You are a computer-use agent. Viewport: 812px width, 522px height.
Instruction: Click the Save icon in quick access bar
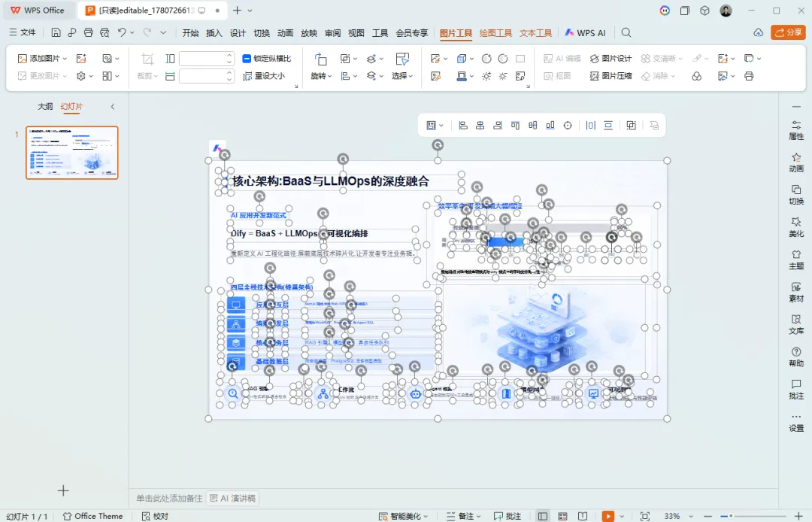[x=56, y=32]
